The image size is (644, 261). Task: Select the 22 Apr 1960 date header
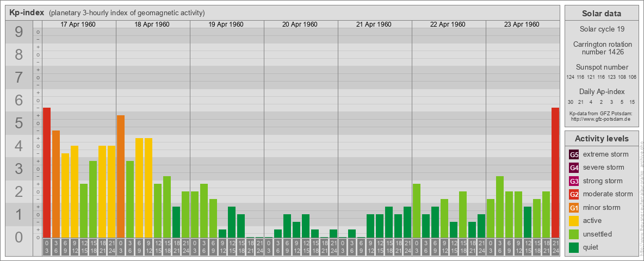tap(448, 24)
